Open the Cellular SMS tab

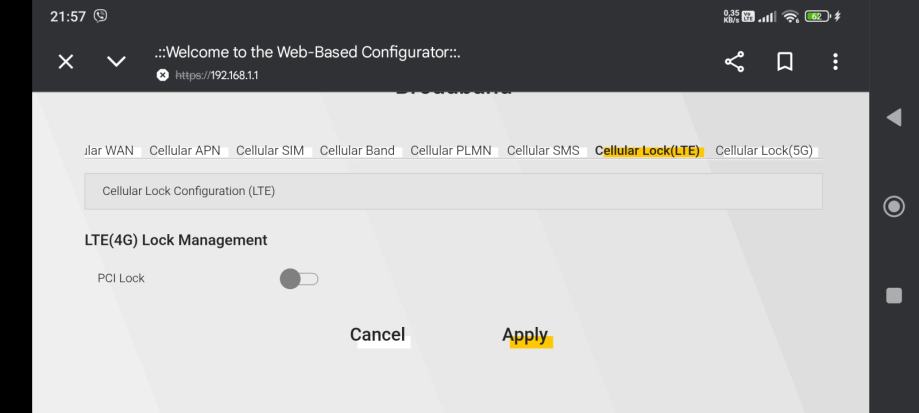tap(543, 151)
